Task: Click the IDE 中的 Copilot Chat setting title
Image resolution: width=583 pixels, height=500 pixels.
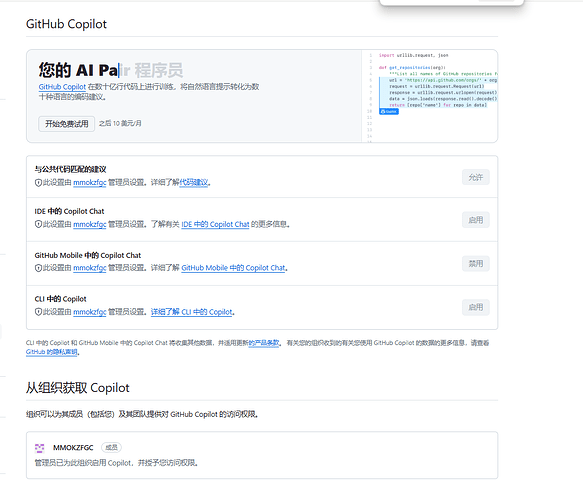Action: 70,212
